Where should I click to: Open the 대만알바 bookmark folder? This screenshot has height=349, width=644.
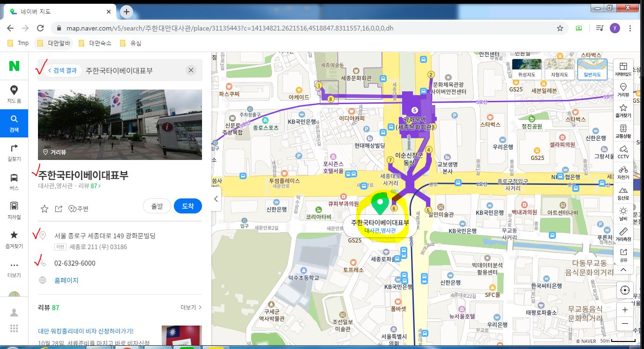(x=53, y=43)
